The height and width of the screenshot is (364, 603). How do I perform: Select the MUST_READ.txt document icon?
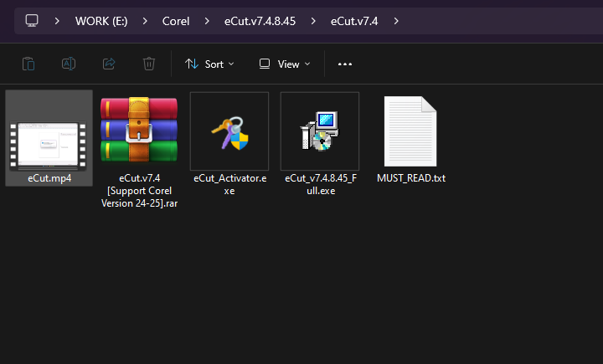[410, 131]
